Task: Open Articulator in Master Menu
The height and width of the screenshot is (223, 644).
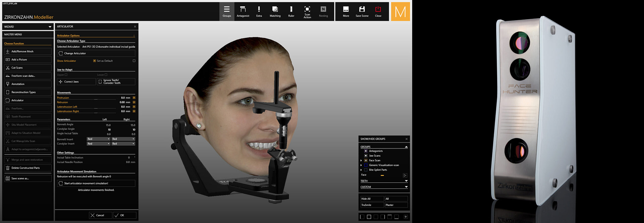Action: click(x=28, y=100)
